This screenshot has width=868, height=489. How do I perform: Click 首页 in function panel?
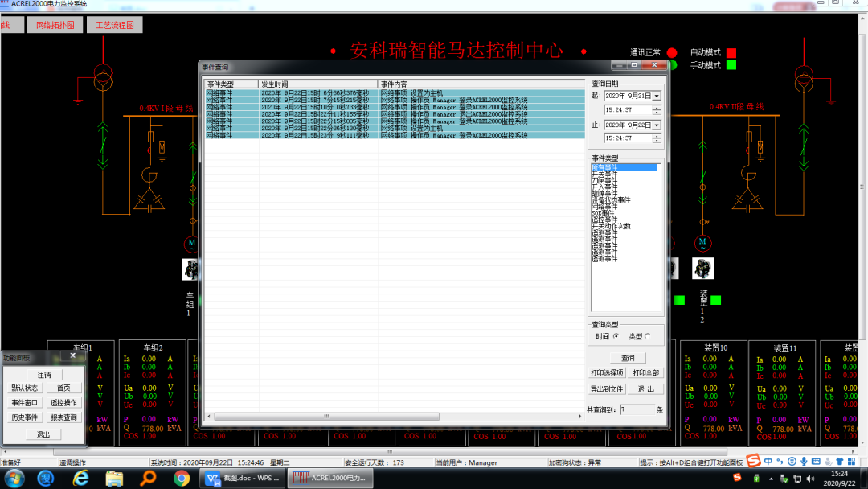click(63, 388)
